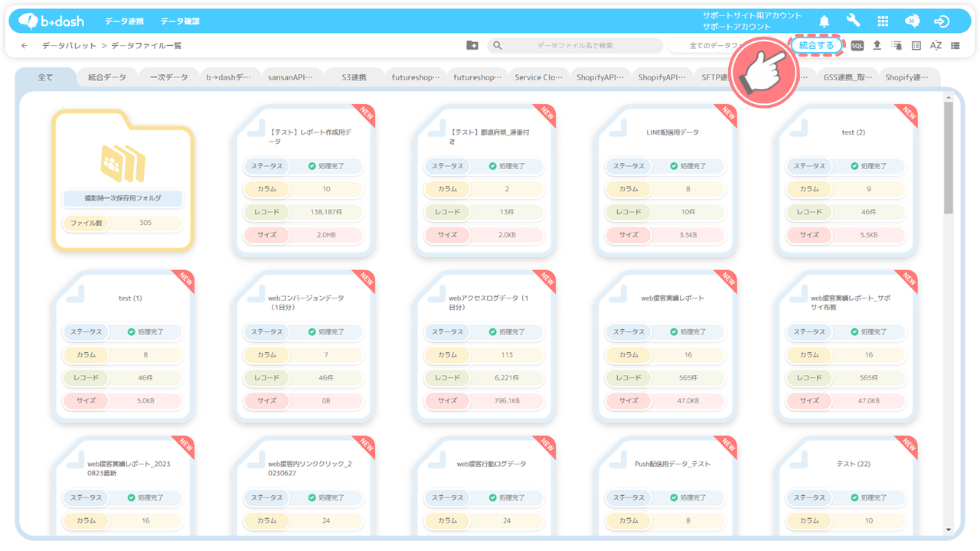Image resolution: width=980 pixels, height=551 pixels.
Task: Switch to table layout view icon
Action: click(x=916, y=46)
